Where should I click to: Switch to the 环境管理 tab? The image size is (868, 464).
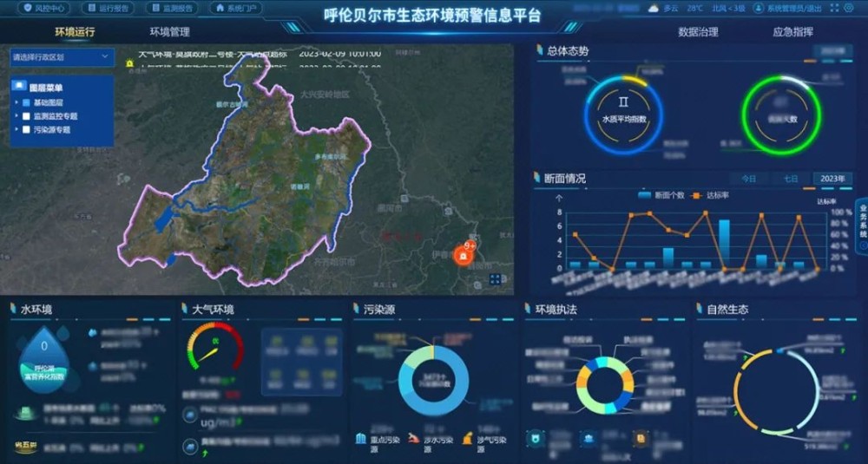point(169,33)
